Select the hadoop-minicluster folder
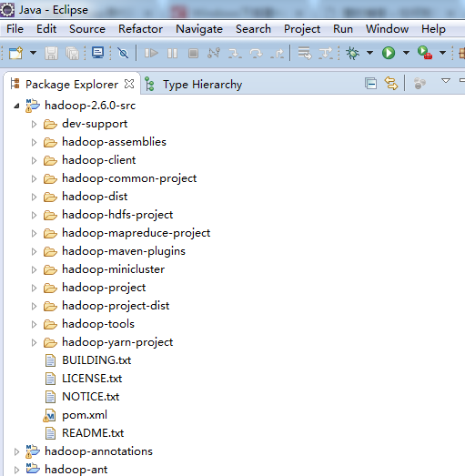This screenshot has height=476, width=465. click(113, 269)
